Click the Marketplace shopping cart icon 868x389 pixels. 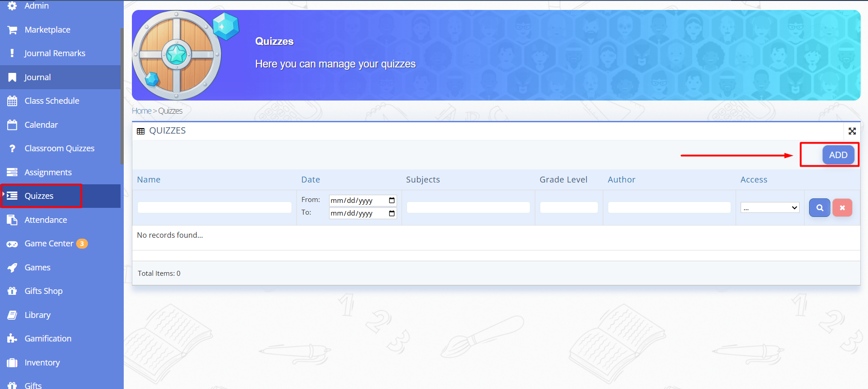pyautogui.click(x=12, y=30)
